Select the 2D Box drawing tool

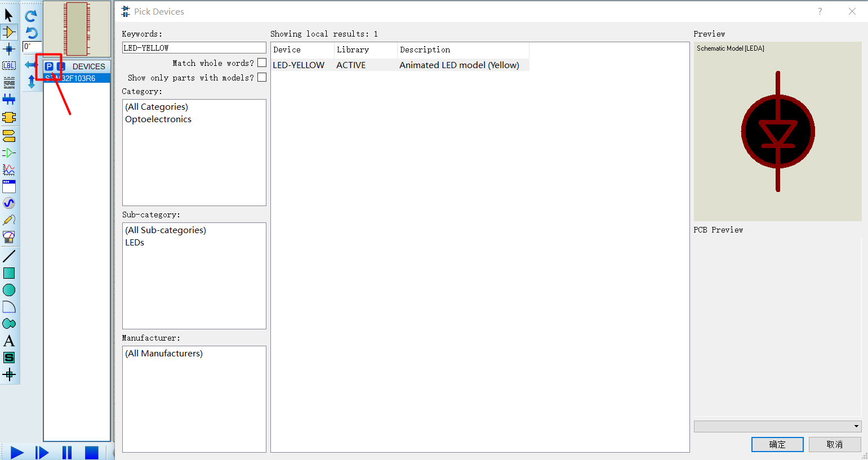pos(9,273)
